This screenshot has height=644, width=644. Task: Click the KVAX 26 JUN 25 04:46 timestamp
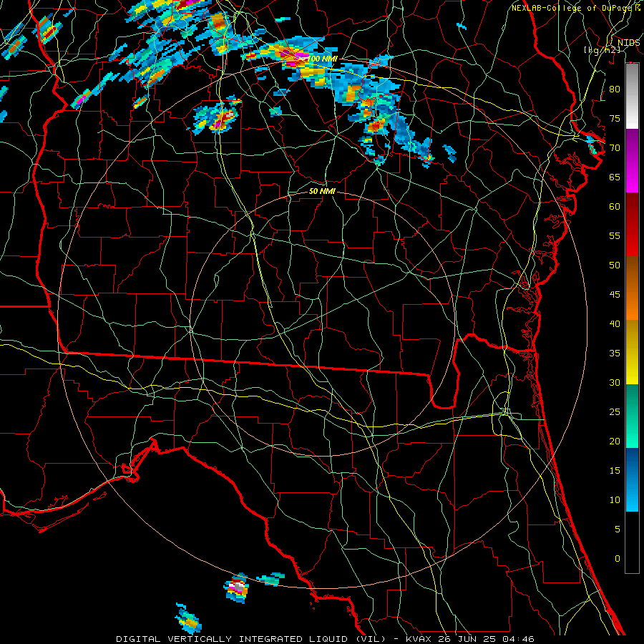click(x=470, y=639)
